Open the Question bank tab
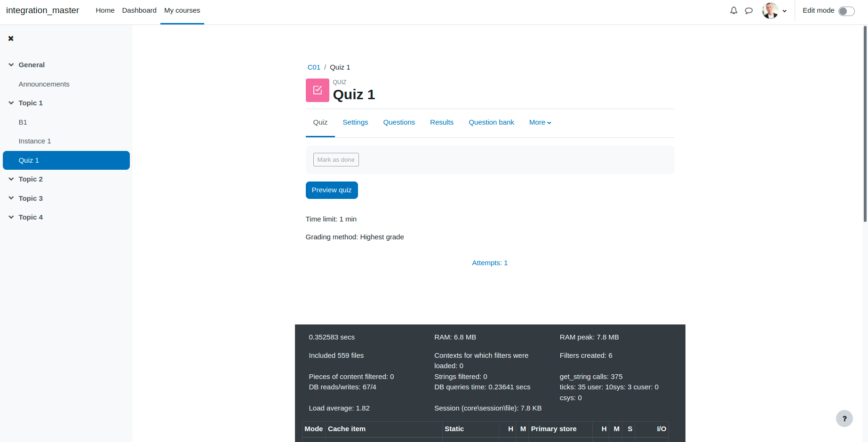The width and height of the screenshot is (868, 442). click(x=491, y=122)
